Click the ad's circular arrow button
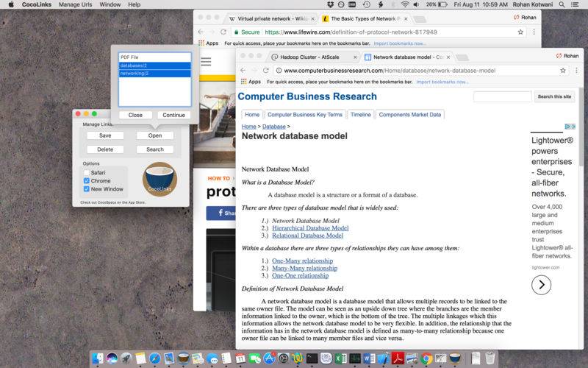 541,285
